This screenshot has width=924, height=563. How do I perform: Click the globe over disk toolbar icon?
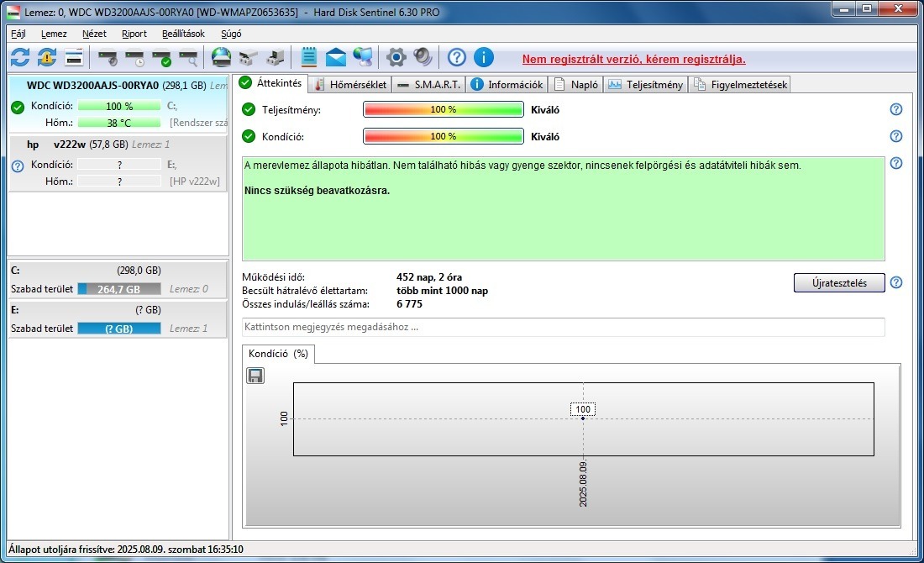[222, 57]
